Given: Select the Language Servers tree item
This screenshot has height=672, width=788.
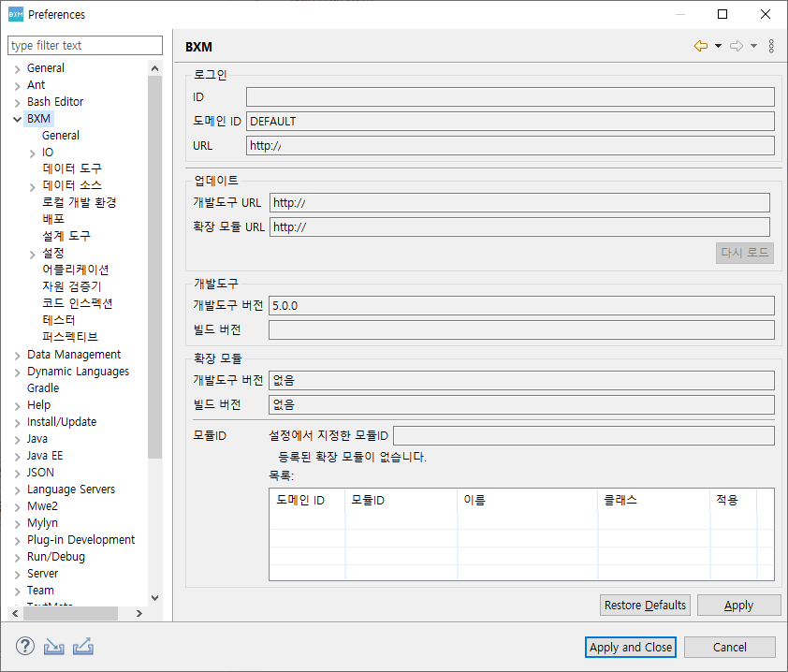Looking at the screenshot, I should click(x=71, y=489).
